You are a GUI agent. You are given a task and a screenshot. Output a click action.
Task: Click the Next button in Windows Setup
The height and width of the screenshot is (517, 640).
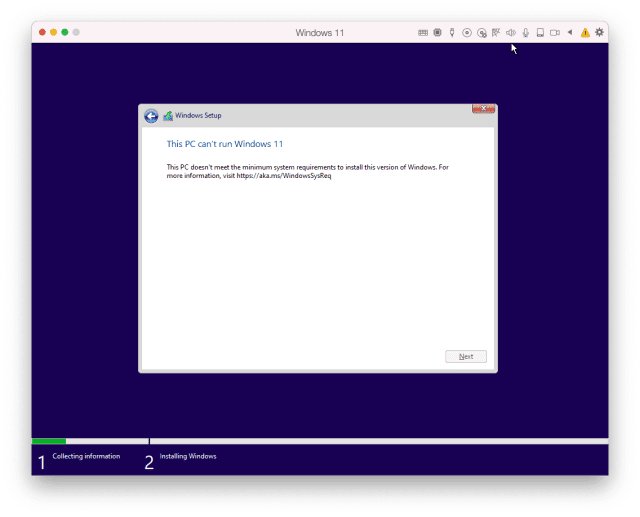(466, 357)
